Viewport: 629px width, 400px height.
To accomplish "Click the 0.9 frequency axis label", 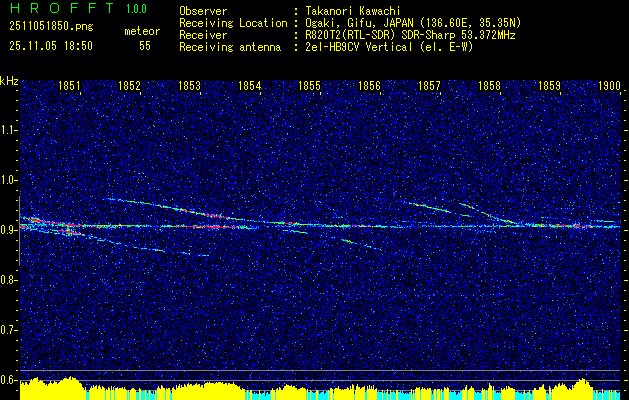I will 9,230.
